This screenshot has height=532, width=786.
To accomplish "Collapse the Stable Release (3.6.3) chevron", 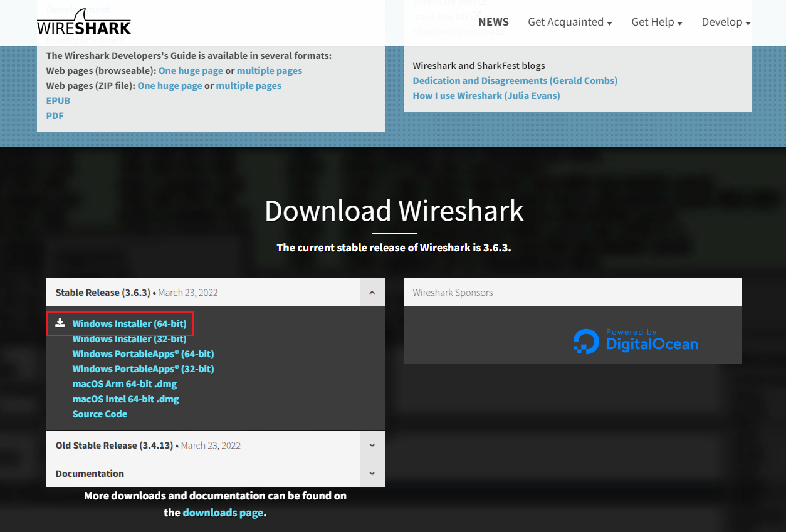I will tap(372, 293).
